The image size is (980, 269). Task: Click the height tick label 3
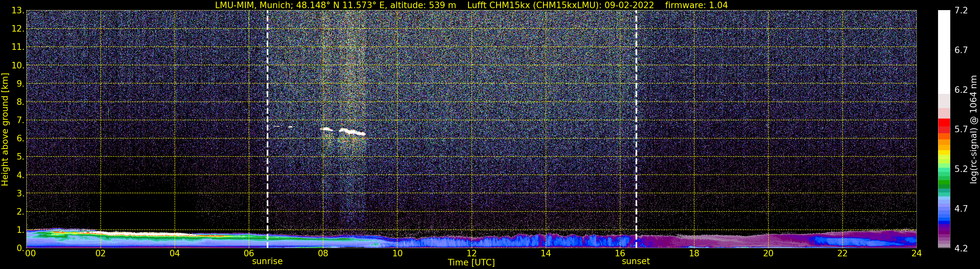coord(20,193)
